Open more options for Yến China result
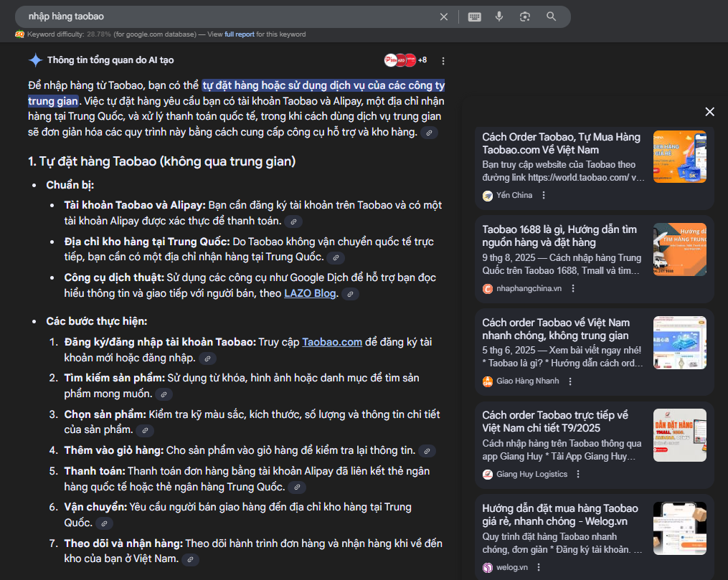Screen dimensions: 728x580 544,195
